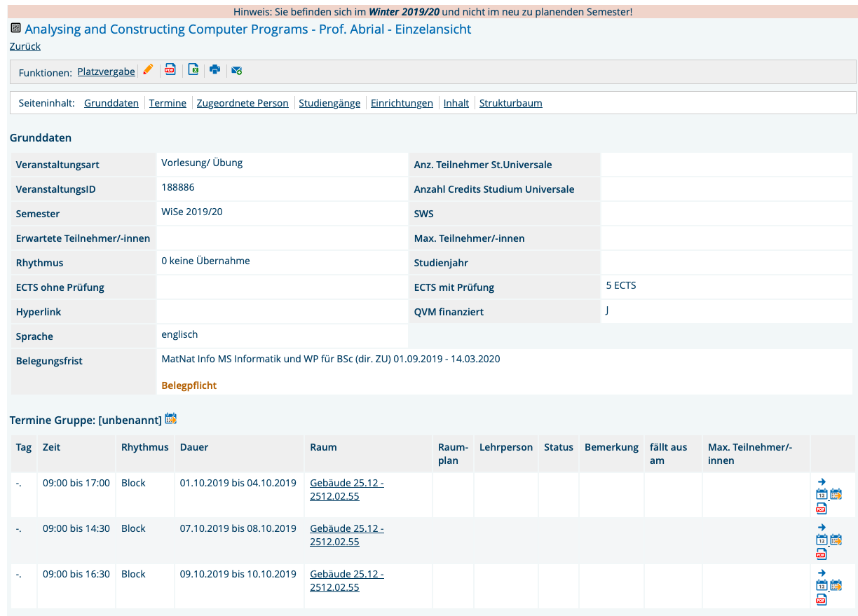Click PDF icon in 07.10.2019 row

pyautogui.click(x=822, y=554)
